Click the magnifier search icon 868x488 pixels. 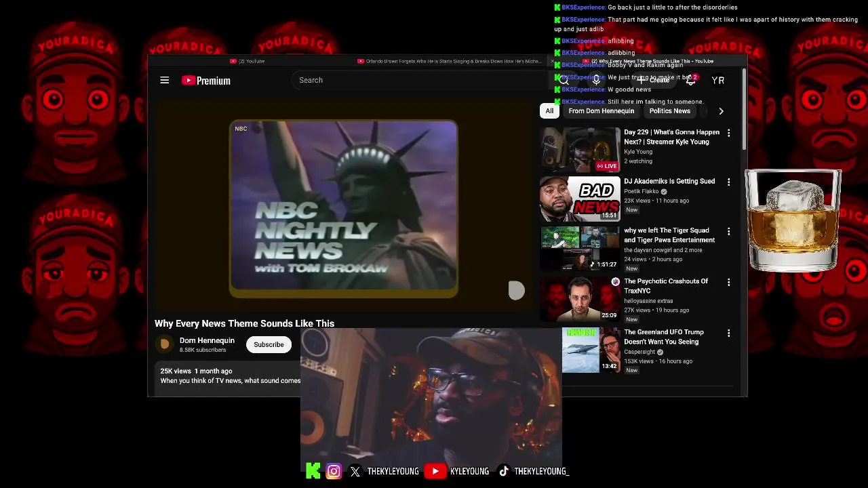tap(564, 80)
